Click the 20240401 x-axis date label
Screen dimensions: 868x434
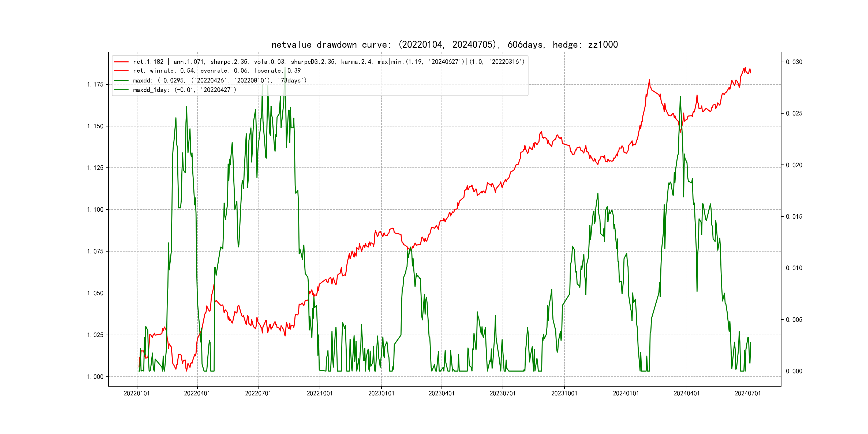tap(686, 394)
